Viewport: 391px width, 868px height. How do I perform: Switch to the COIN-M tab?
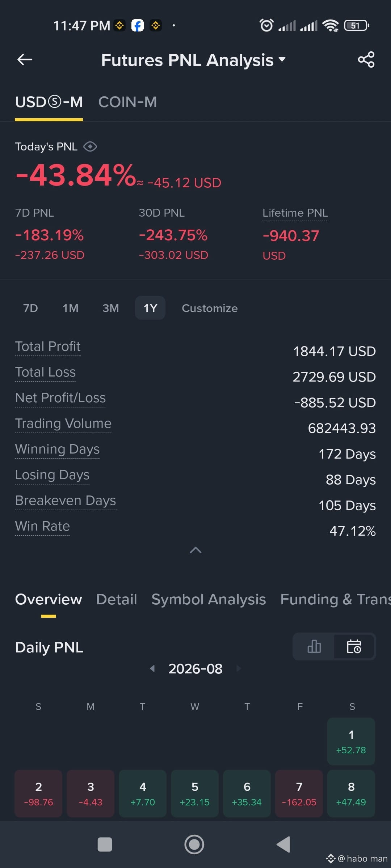(x=127, y=102)
